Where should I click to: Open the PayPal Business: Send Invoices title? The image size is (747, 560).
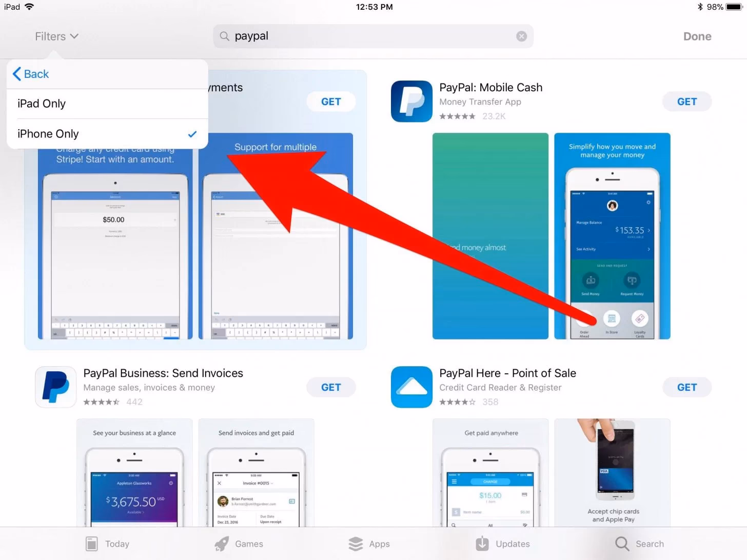(x=163, y=373)
